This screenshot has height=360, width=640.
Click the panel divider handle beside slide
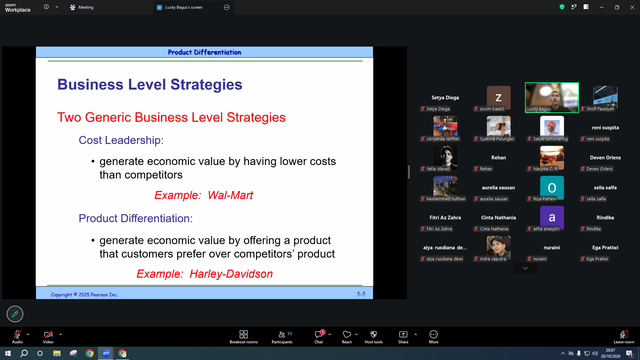(409, 172)
